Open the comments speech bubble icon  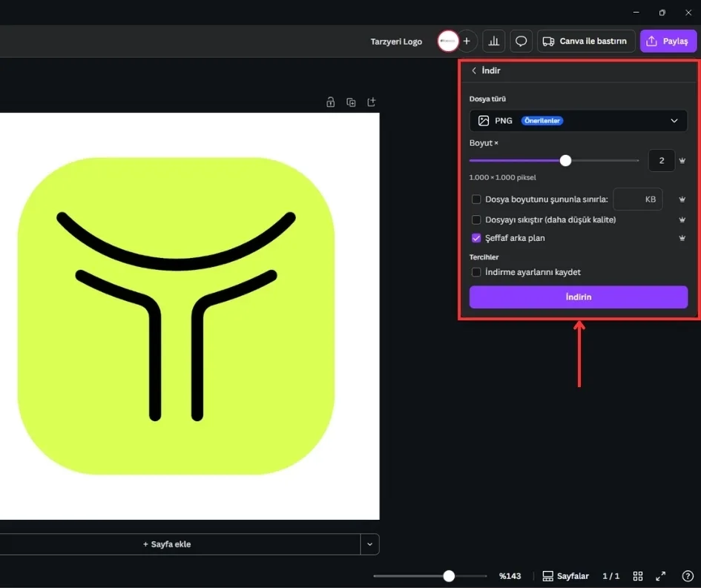521,41
